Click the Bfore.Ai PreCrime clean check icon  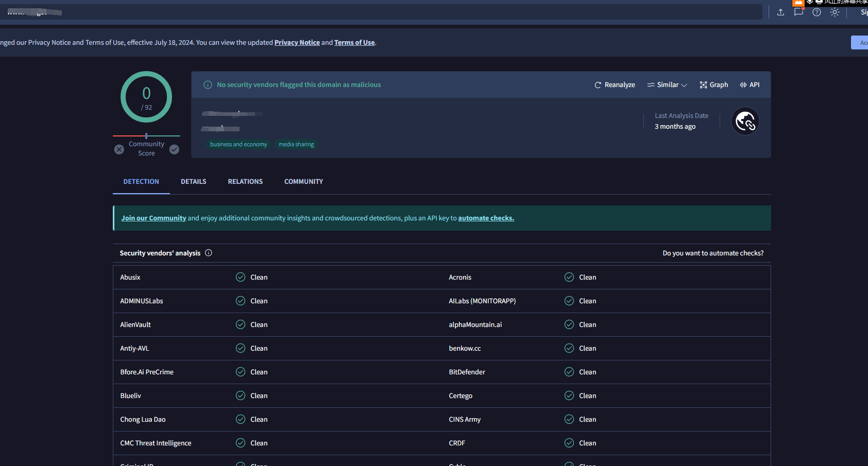(x=241, y=372)
